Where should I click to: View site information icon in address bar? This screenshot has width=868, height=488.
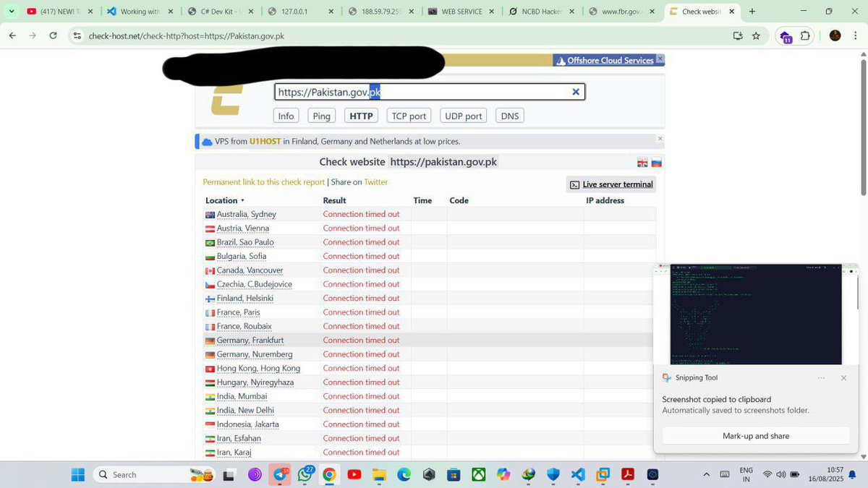(77, 35)
